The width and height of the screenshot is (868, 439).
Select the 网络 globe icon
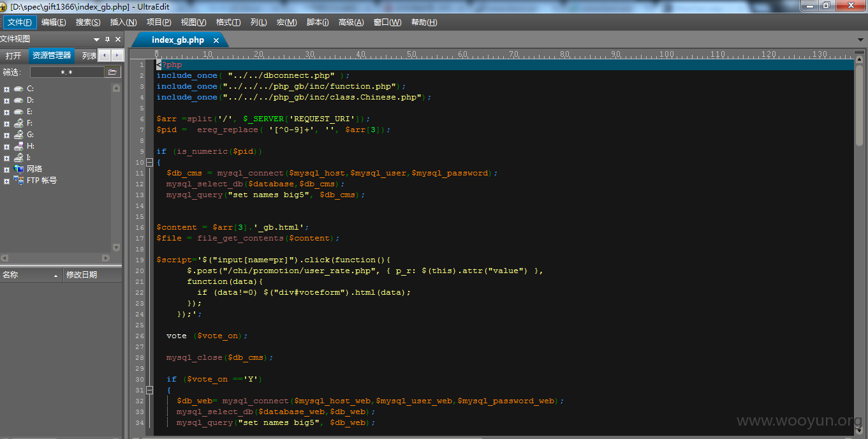pos(18,169)
